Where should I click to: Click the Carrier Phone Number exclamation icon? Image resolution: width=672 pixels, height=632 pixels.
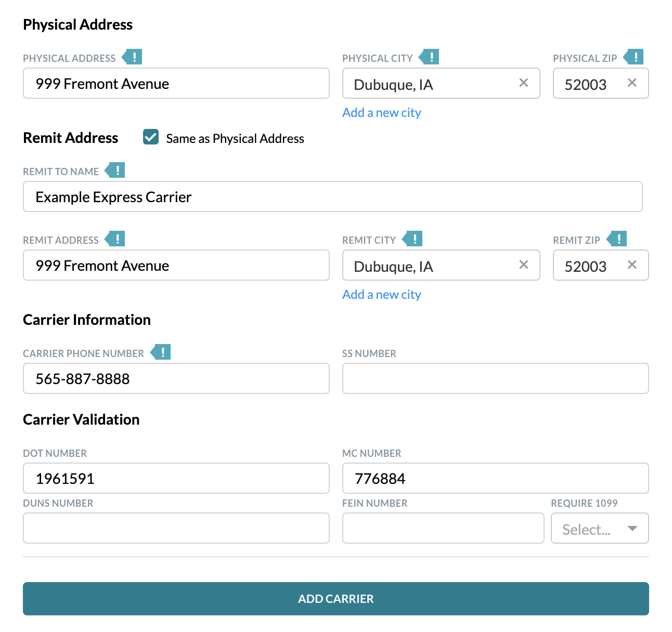(161, 352)
